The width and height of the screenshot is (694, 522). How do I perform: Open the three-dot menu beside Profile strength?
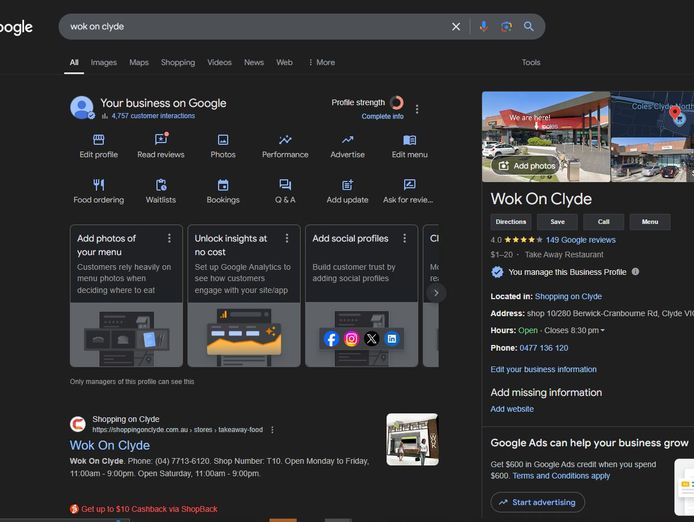[417, 109]
